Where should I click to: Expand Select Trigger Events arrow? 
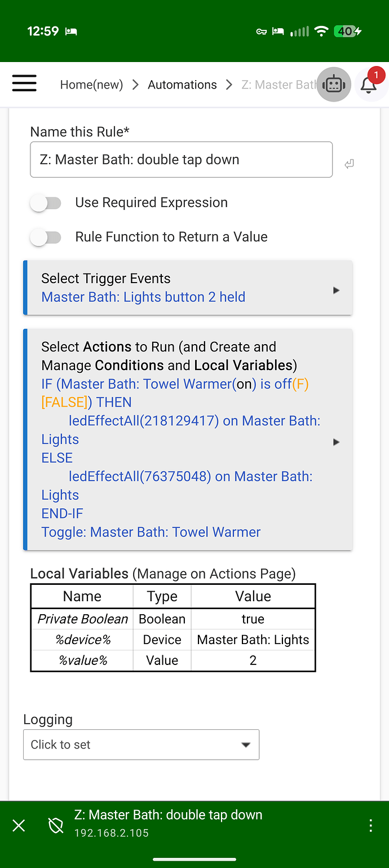click(x=336, y=290)
